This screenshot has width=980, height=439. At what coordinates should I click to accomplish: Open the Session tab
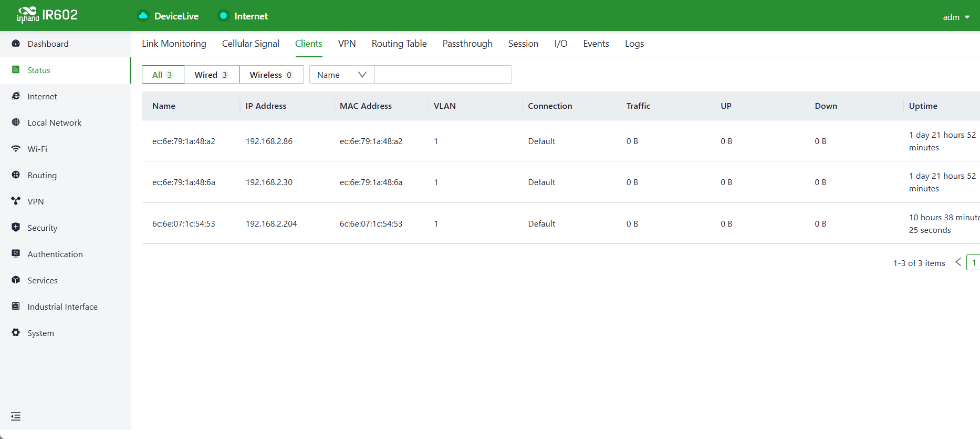(523, 44)
